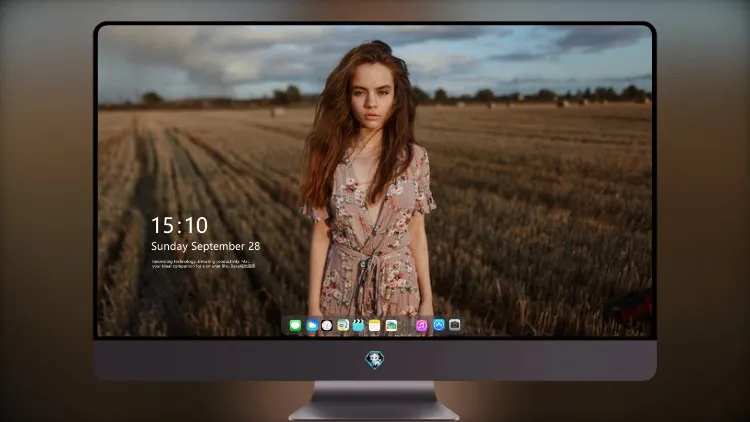Click the dock gap between Photos and iTunes
Screen dimensions: 750x422
[x=406, y=325]
